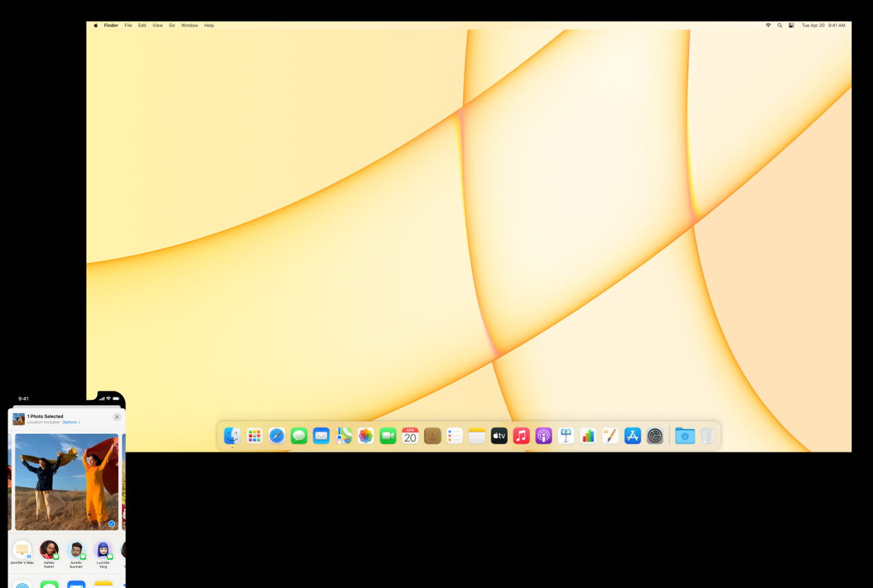Screen dimensions: 873x588
Task: Open Photos app in the Dock
Action: (366, 436)
